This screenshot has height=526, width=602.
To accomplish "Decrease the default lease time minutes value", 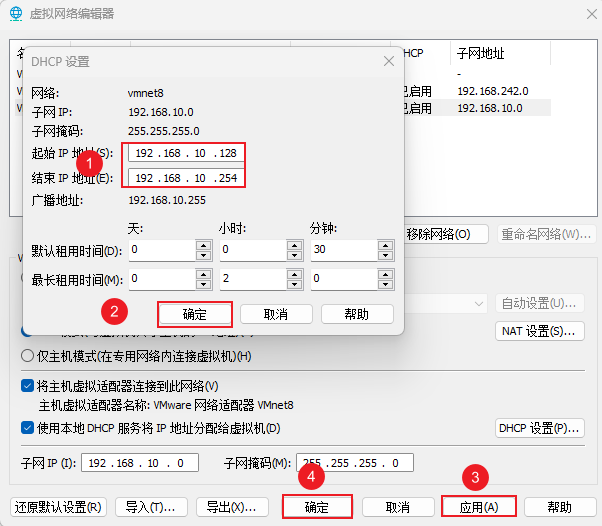I will [x=386, y=254].
